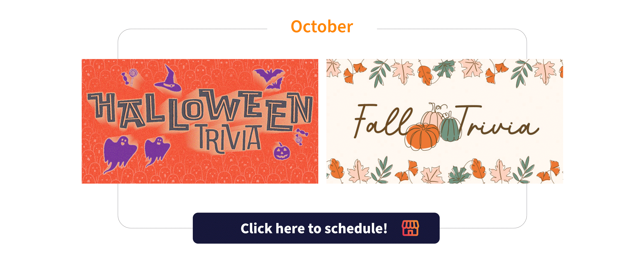Click the storefront icon on schedule button
Image resolution: width=644 pixels, height=263 pixels.
coord(410,228)
